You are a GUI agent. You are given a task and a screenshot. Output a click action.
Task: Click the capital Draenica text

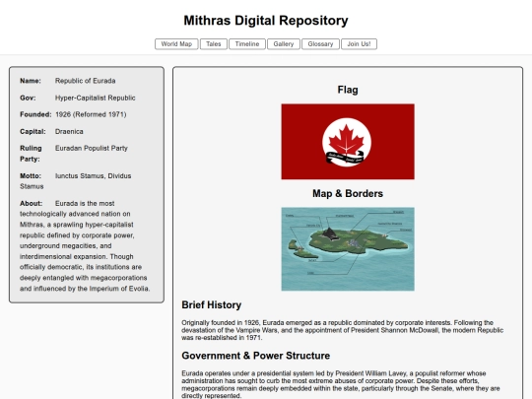pos(69,131)
